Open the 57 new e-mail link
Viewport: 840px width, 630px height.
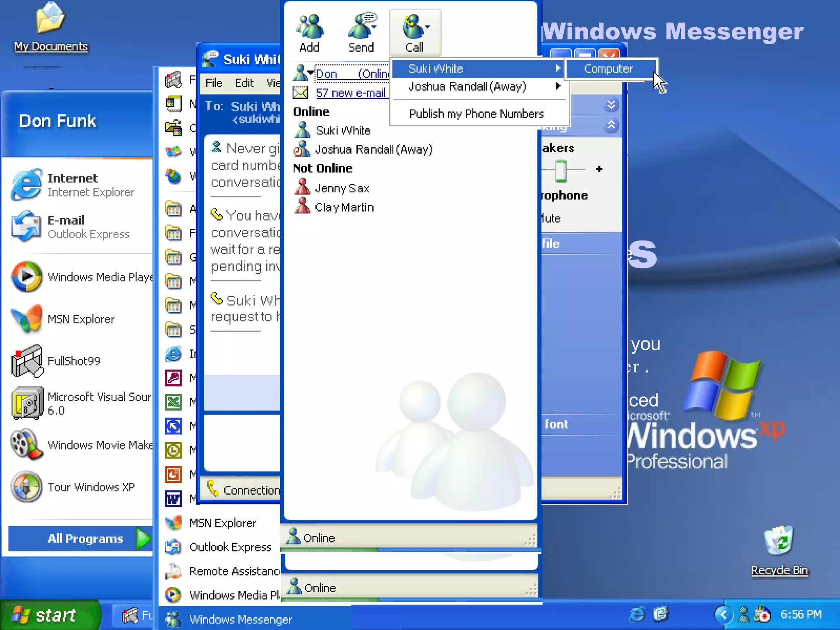351,93
